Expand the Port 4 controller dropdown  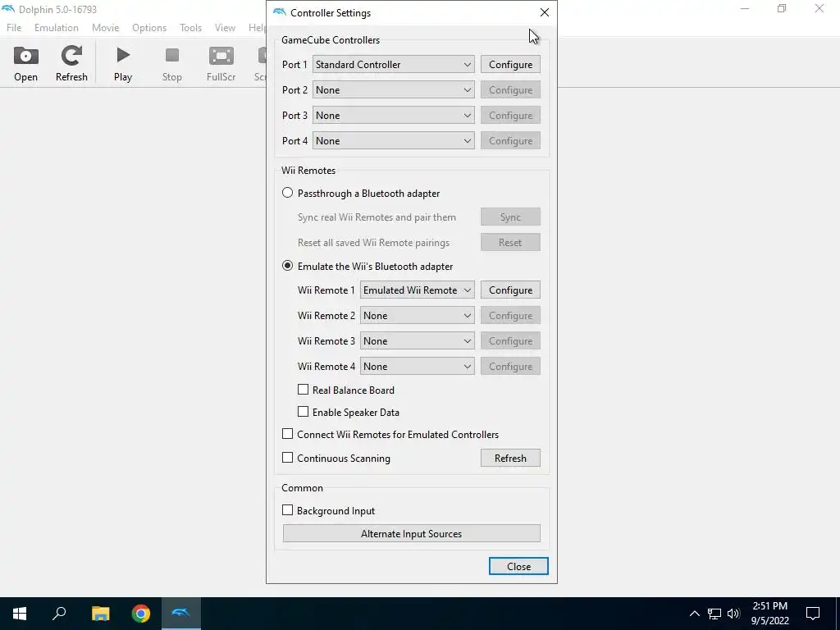[x=393, y=141]
